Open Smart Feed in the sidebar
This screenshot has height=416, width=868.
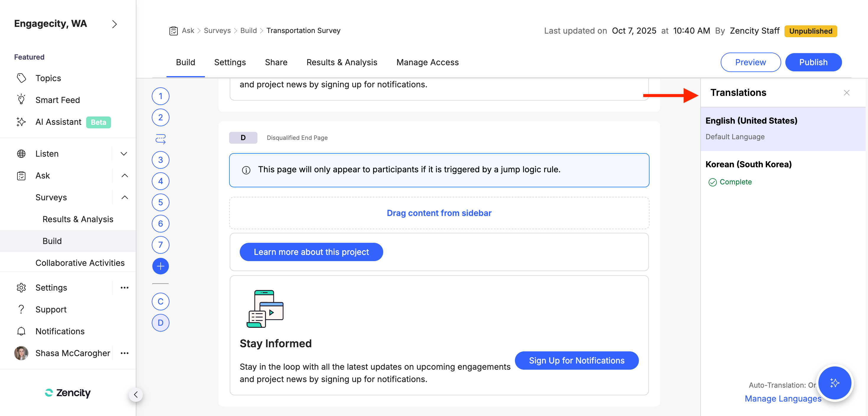57,100
